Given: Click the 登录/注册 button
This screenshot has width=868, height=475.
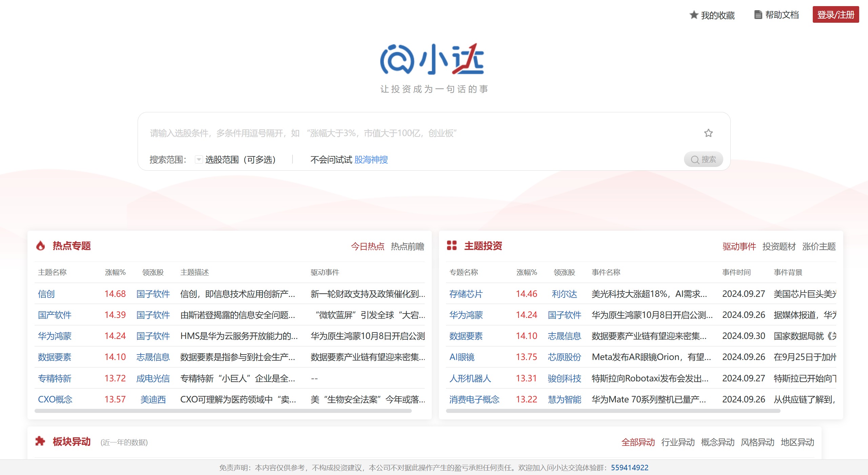Looking at the screenshot, I should 835,15.
